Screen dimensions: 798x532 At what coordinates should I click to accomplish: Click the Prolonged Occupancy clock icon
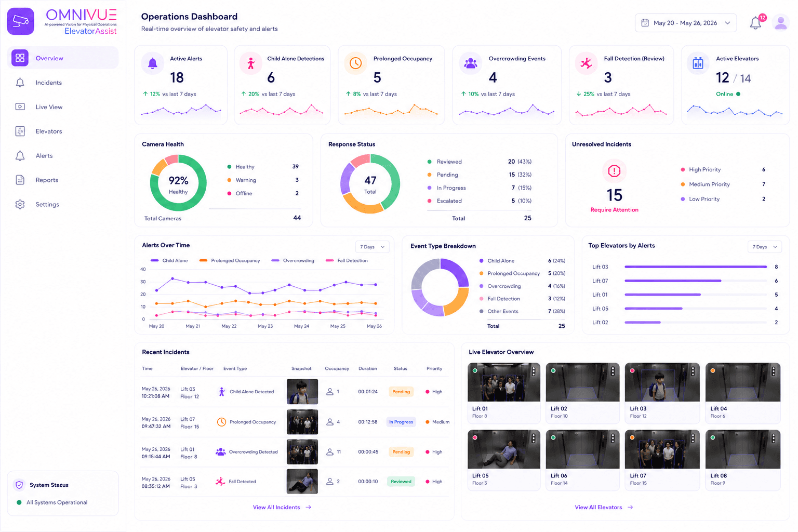pos(355,63)
